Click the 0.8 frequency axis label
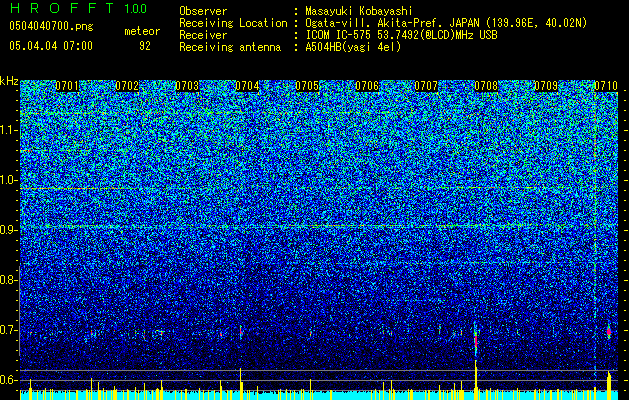Screen dimensions: 629x400 [x=8, y=280]
